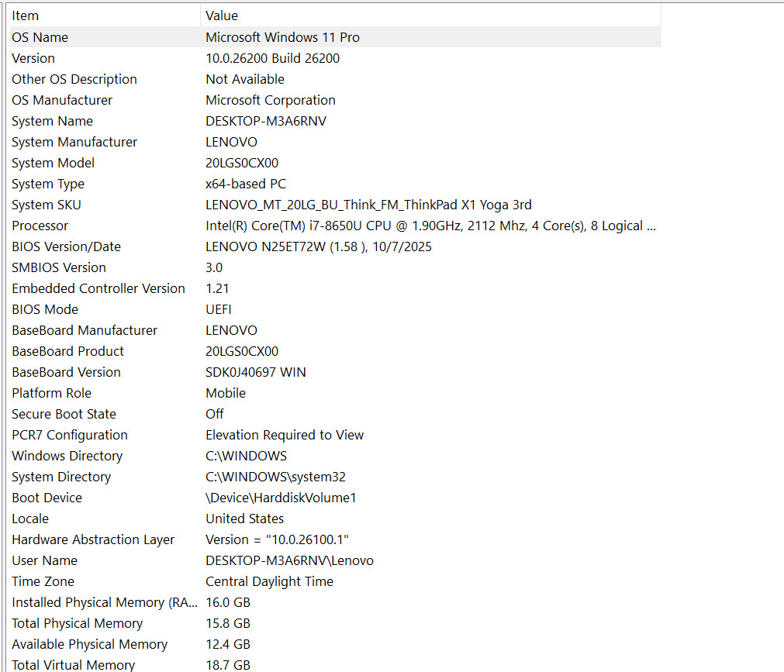Click the System Model value 20LGS0CX00

coord(242,164)
